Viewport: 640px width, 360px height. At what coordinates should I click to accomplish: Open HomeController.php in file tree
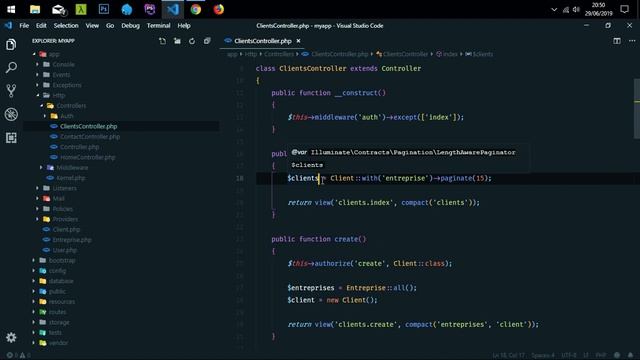pos(87,157)
